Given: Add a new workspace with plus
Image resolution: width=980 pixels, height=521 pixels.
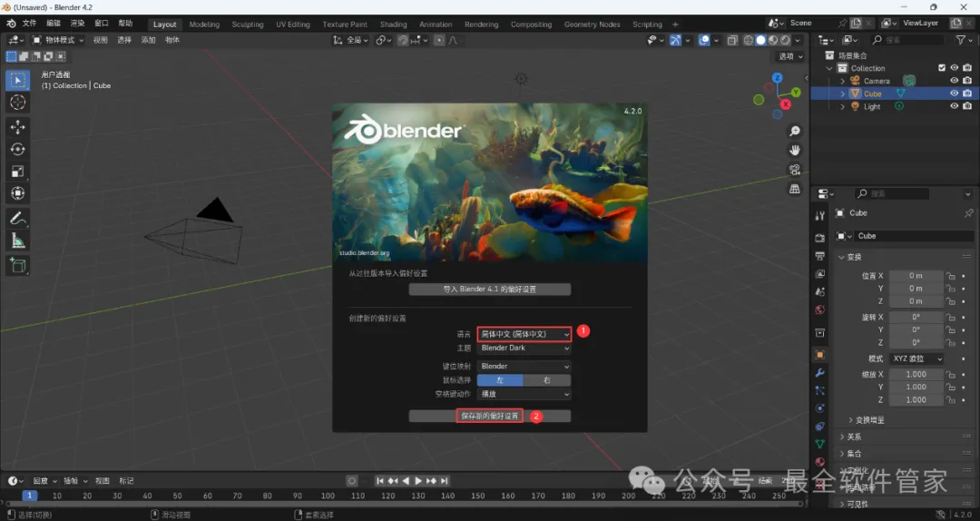Looking at the screenshot, I should [675, 25].
